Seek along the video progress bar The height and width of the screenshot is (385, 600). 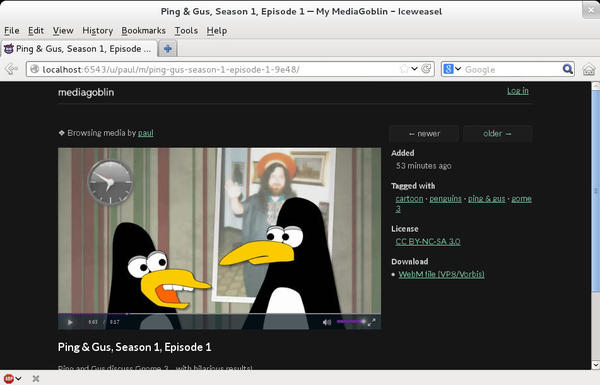point(219,313)
